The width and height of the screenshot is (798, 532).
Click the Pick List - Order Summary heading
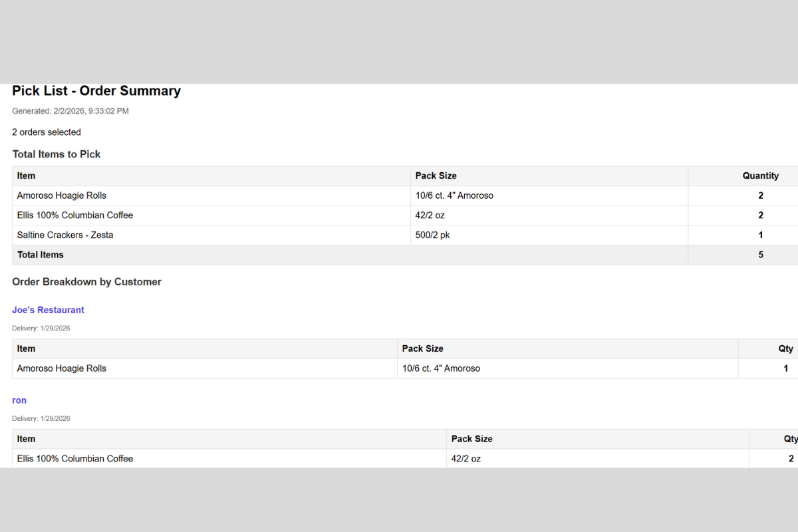(96, 91)
